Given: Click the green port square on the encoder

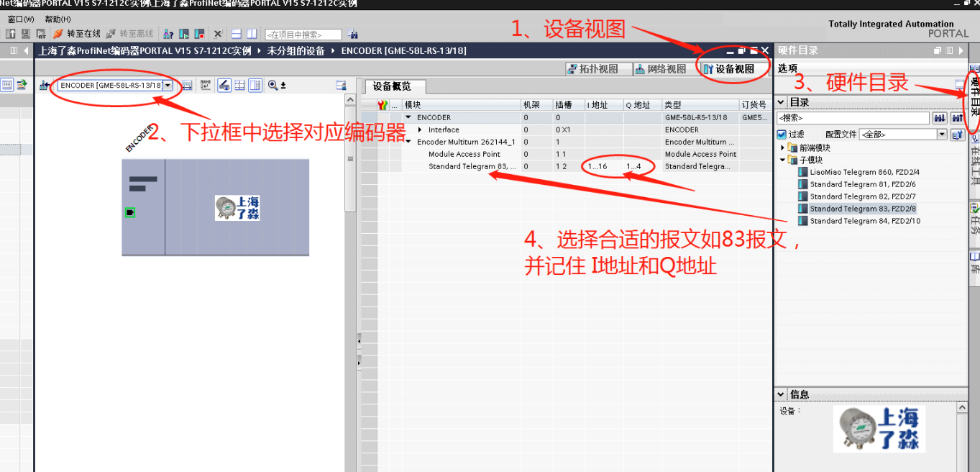Looking at the screenshot, I should click(x=130, y=212).
